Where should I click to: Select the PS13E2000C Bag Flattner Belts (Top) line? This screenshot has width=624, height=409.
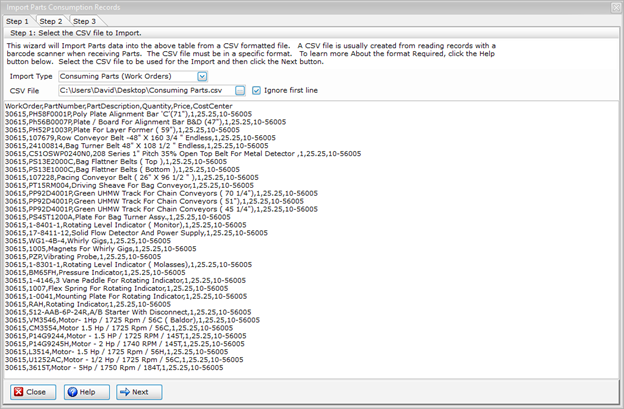(116, 162)
